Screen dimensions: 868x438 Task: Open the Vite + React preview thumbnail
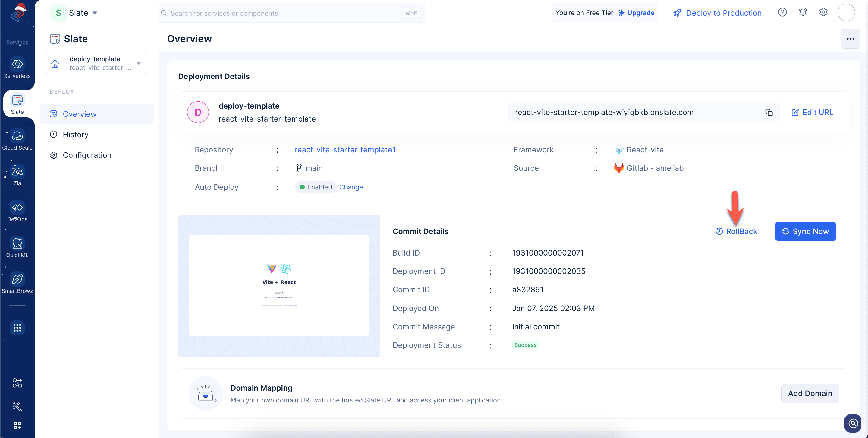[279, 285]
